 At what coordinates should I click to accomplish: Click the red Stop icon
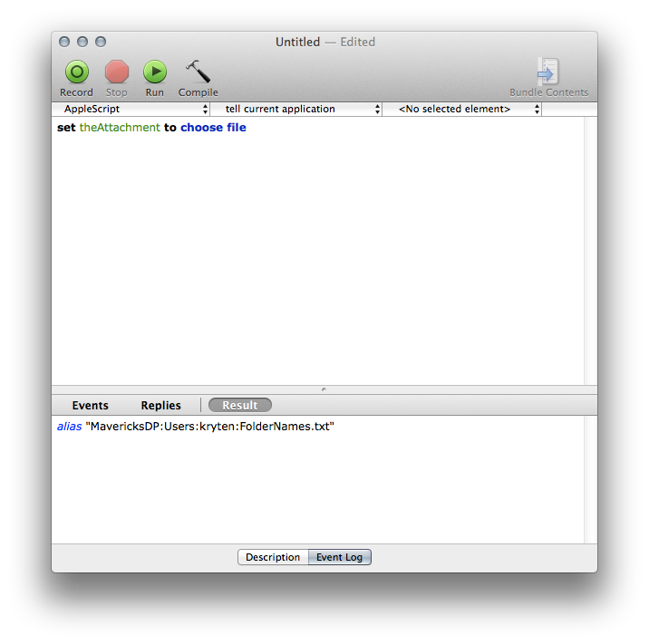pos(116,72)
